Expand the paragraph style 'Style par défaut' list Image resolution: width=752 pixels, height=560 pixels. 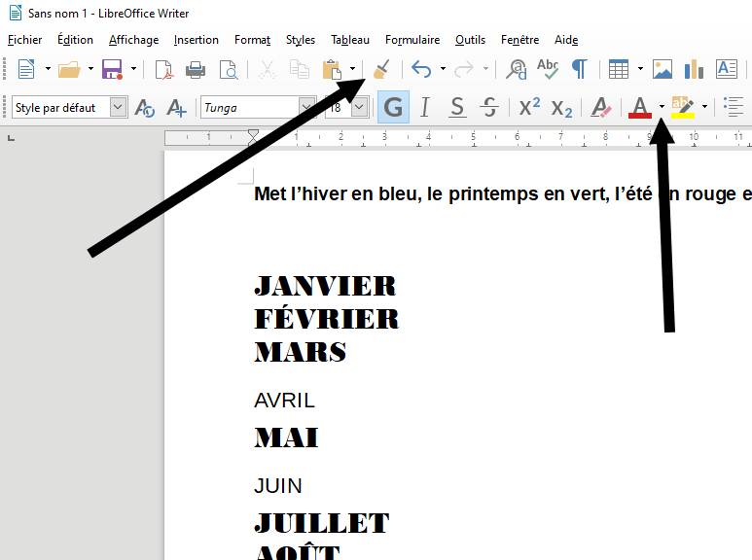coord(118,107)
